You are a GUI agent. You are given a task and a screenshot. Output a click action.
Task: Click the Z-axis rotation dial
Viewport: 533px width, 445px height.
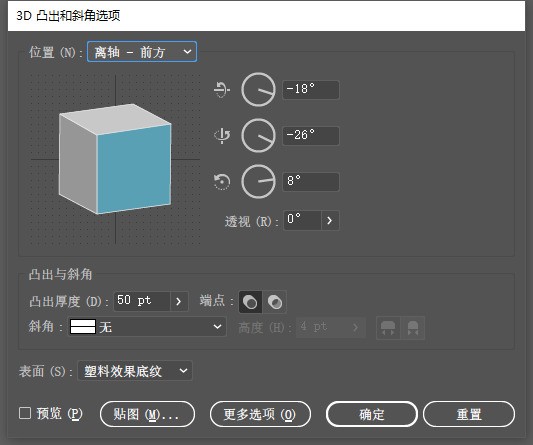[x=258, y=182]
